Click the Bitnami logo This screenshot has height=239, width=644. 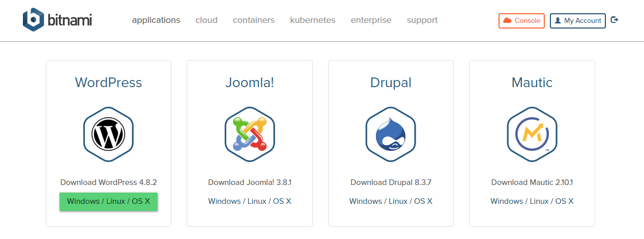[57, 20]
